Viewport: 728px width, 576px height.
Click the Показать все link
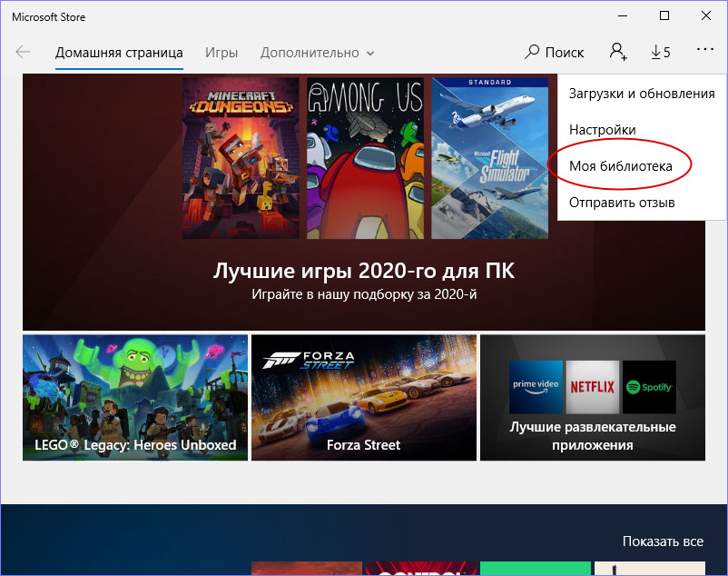(x=663, y=541)
